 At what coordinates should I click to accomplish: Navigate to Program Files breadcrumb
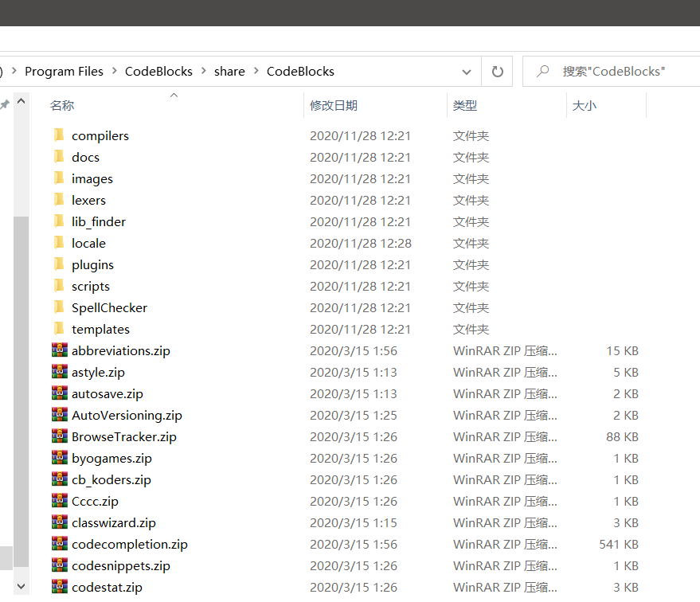pos(64,72)
